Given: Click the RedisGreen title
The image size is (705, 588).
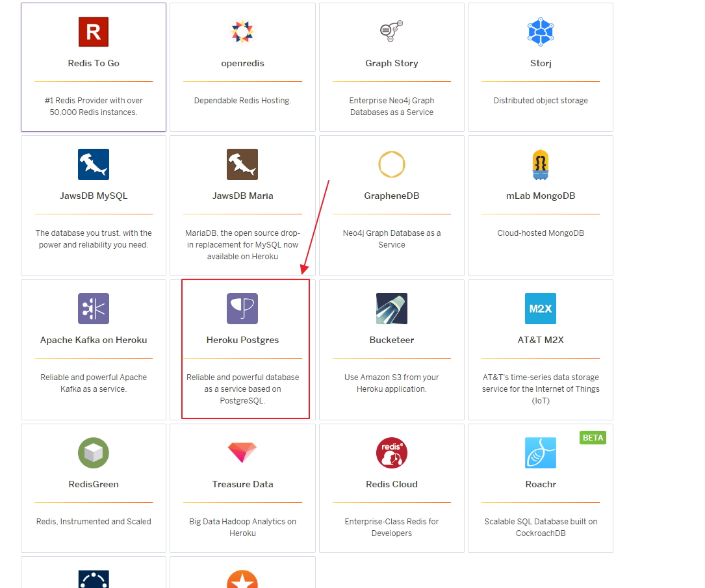Looking at the screenshot, I should point(94,485).
